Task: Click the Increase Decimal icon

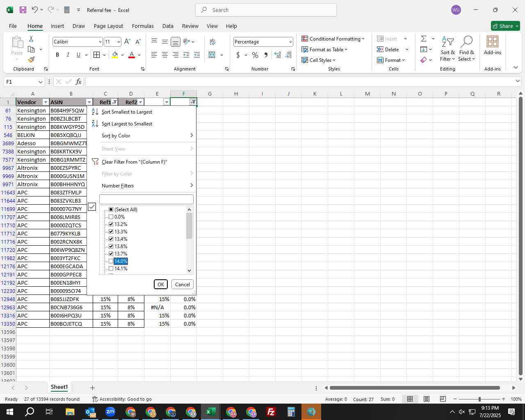Action: point(278,55)
